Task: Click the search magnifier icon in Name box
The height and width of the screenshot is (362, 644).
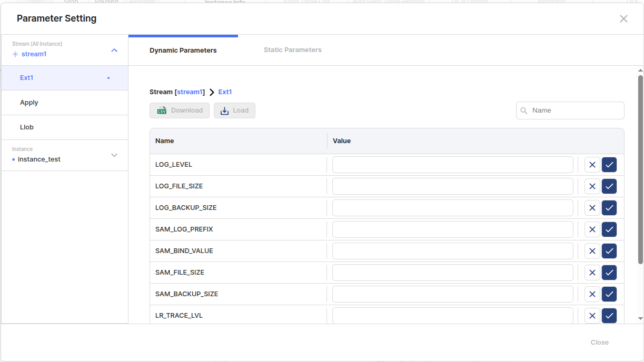Action: 524,110
